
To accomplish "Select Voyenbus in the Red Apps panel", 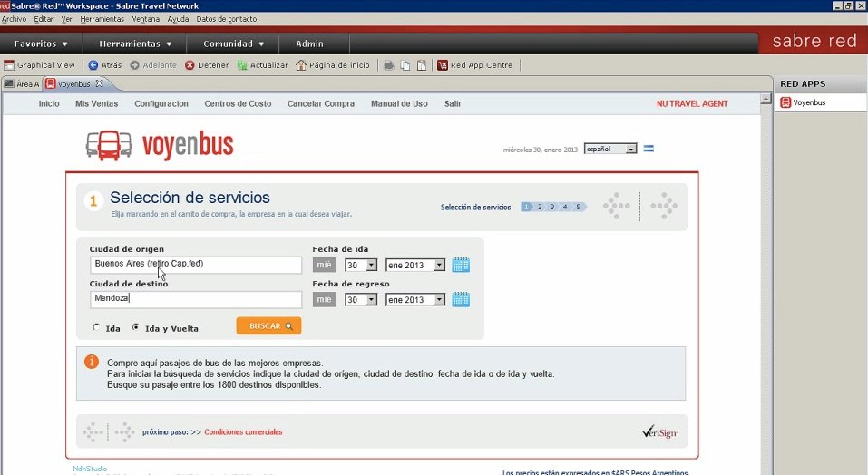I will coord(810,102).
